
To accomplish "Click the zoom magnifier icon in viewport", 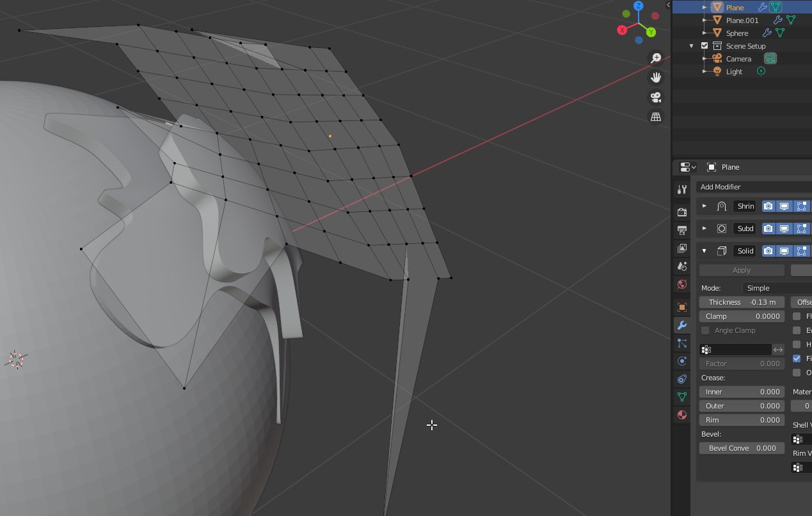I will click(x=656, y=58).
